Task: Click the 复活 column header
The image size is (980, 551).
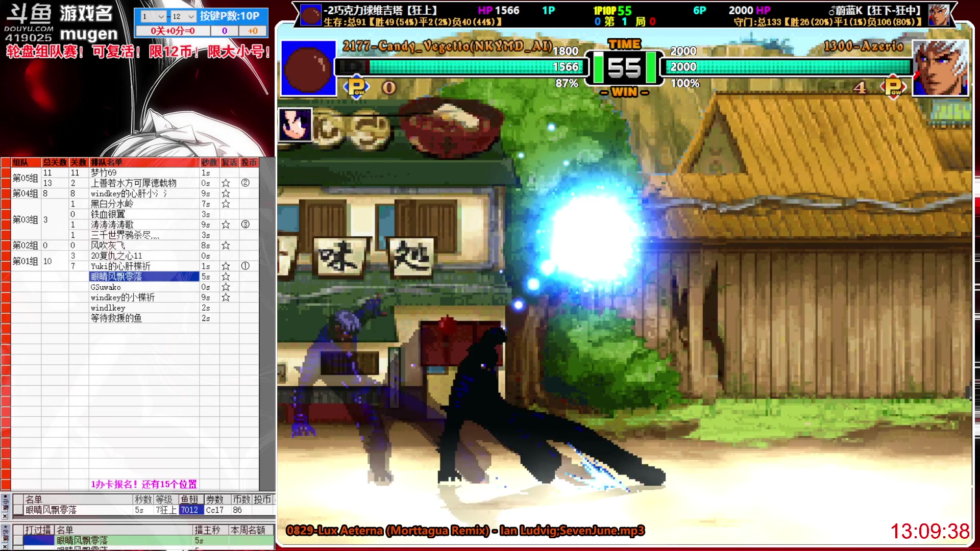Action: (229, 162)
